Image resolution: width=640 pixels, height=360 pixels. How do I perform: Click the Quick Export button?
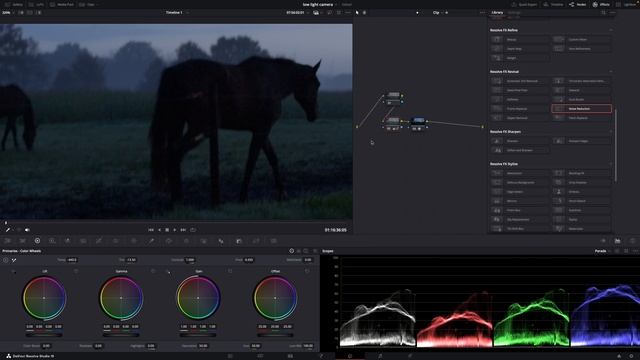524,4
